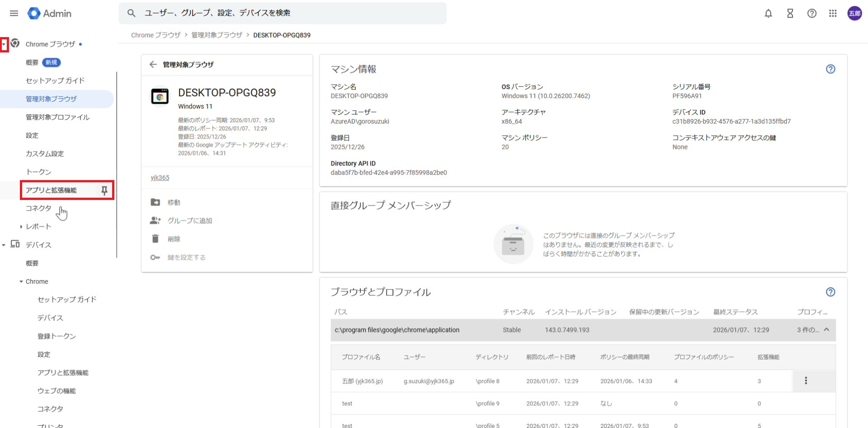Click the yjk365 organization link
The height and width of the screenshot is (428, 868).
tap(160, 178)
